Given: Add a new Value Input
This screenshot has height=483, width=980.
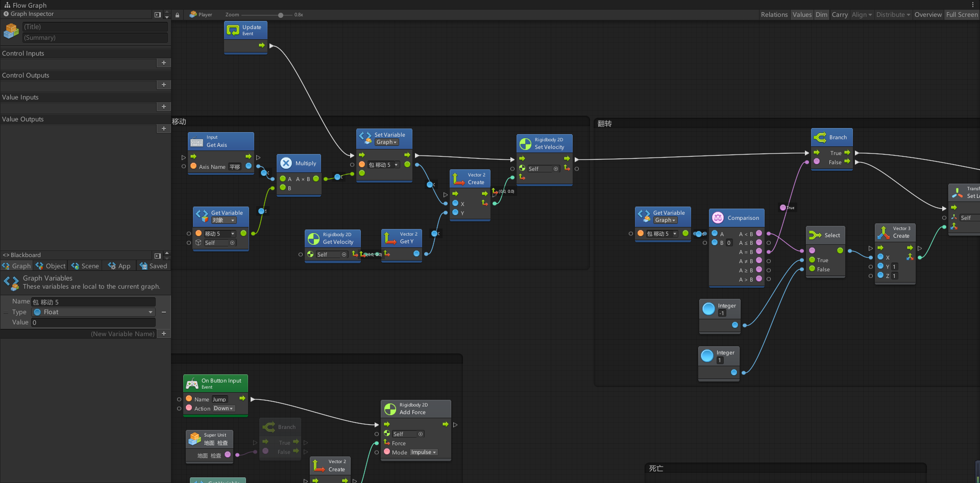Looking at the screenshot, I should (164, 107).
